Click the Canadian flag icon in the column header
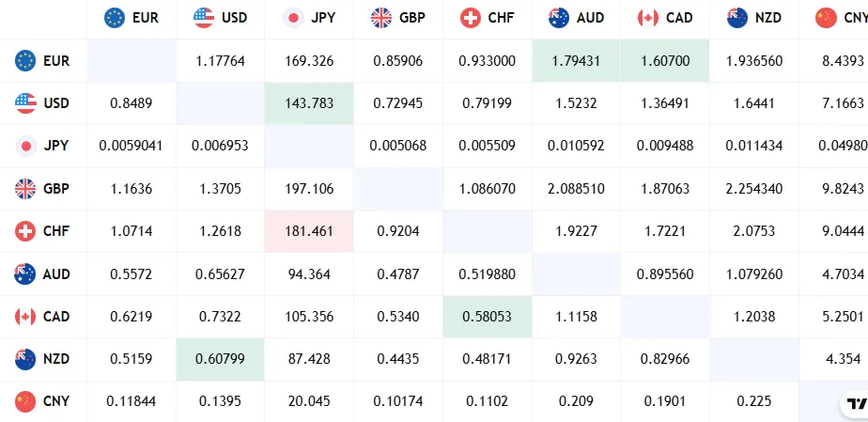Viewport: 868px width, 422px height. (648, 18)
